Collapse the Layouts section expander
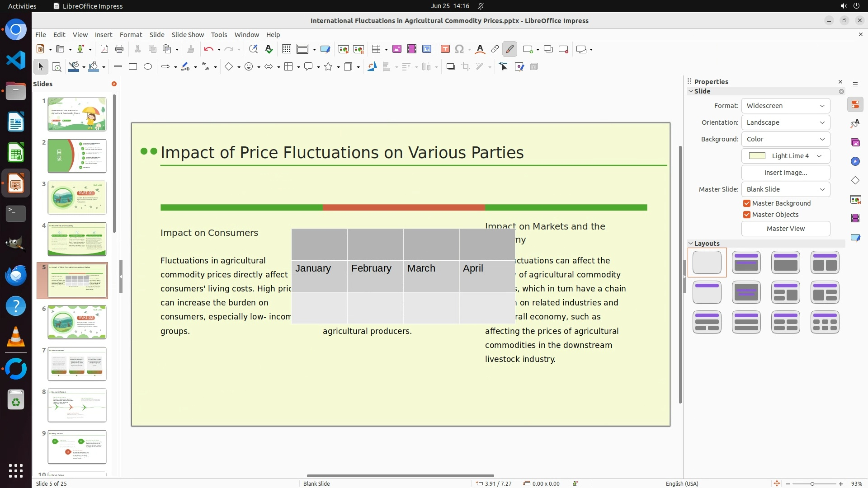 coord(691,244)
